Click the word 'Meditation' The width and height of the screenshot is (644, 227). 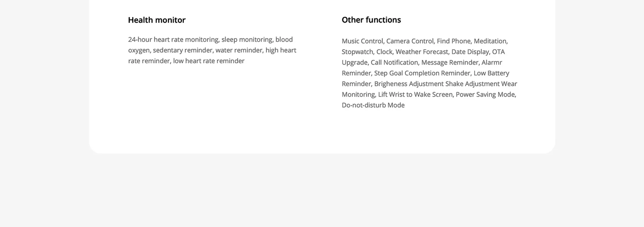(490, 41)
